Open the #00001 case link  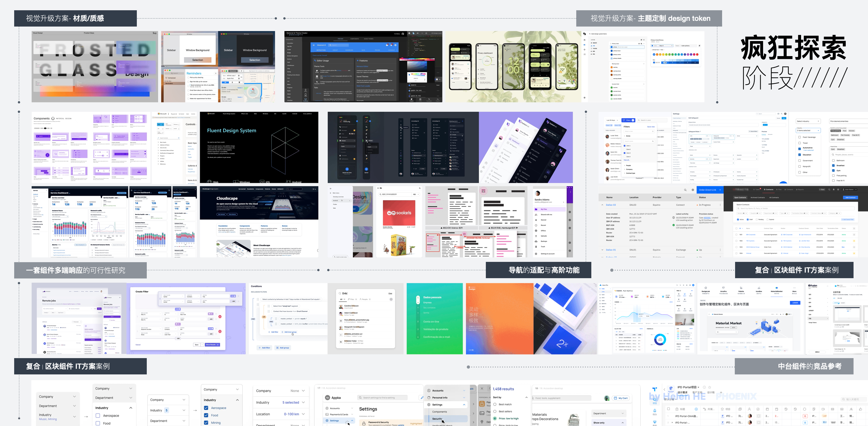pos(707,218)
